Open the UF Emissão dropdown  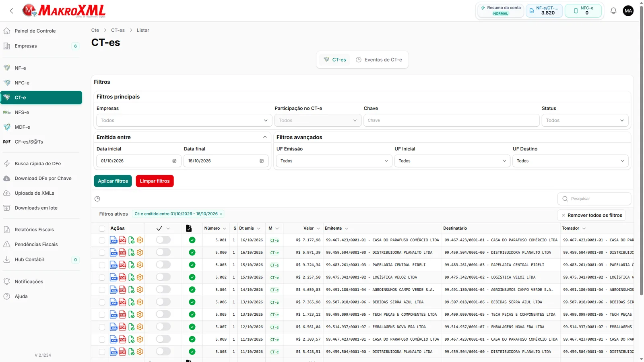pyautogui.click(x=334, y=161)
